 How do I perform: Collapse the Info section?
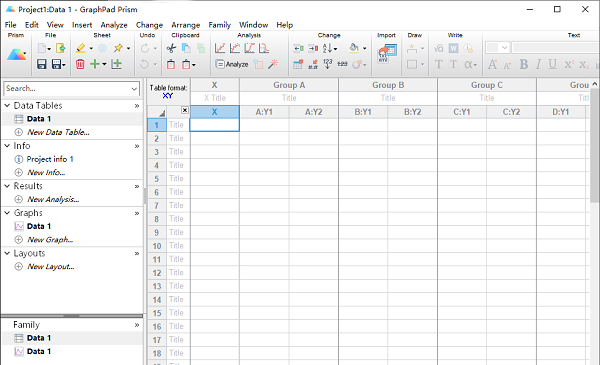(7, 146)
